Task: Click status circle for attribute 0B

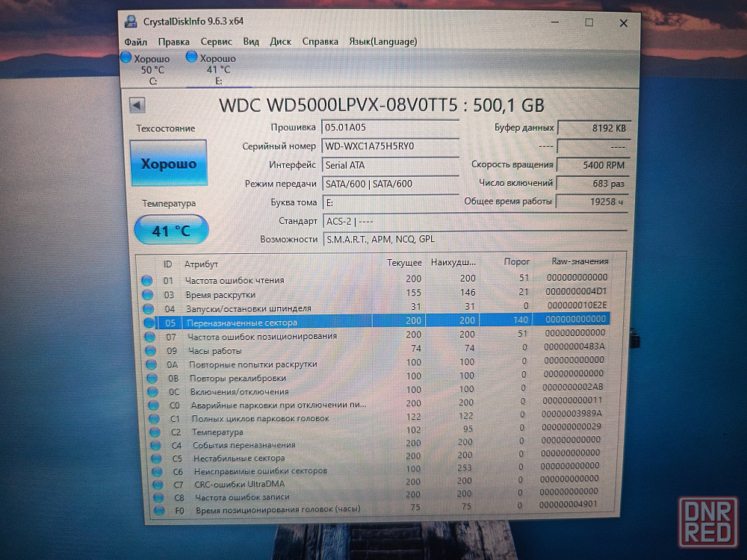Action: pos(152,378)
